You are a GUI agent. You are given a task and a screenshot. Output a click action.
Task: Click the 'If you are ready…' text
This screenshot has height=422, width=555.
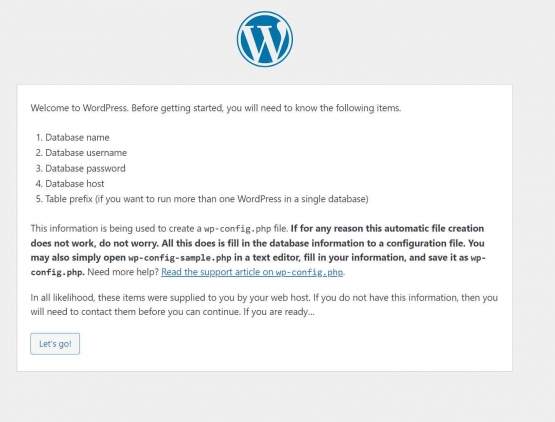coord(279,312)
